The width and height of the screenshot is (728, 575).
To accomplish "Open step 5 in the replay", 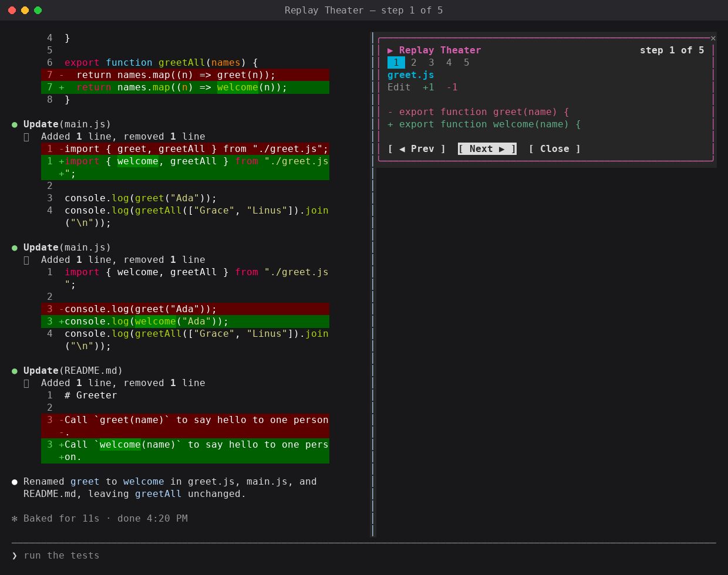I will point(467,63).
